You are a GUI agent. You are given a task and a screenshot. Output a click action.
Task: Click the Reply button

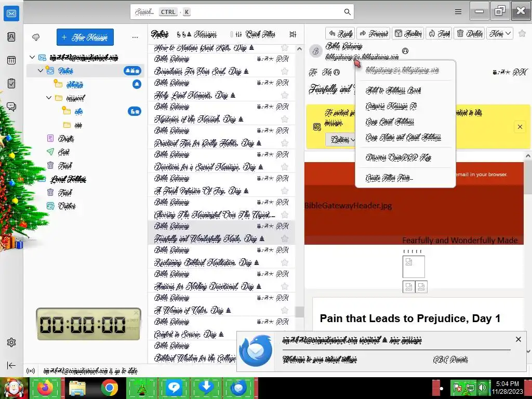[x=340, y=33]
